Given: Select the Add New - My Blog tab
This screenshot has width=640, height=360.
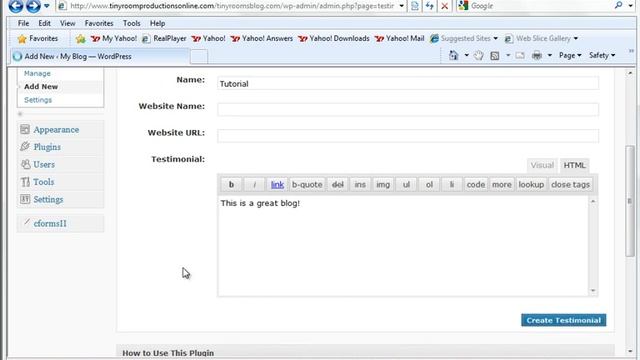Looking at the screenshot, I should pyautogui.click(x=100, y=56).
